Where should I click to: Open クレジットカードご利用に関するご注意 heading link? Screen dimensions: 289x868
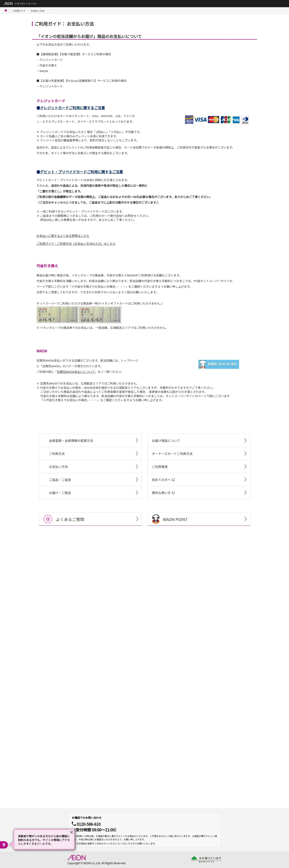pyautogui.click(x=71, y=108)
